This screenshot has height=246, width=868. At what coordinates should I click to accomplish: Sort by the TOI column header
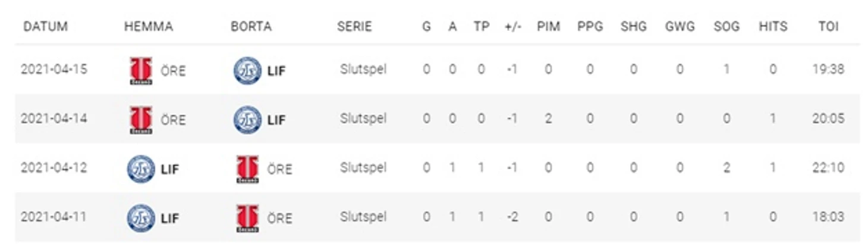click(x=828, y=27)
